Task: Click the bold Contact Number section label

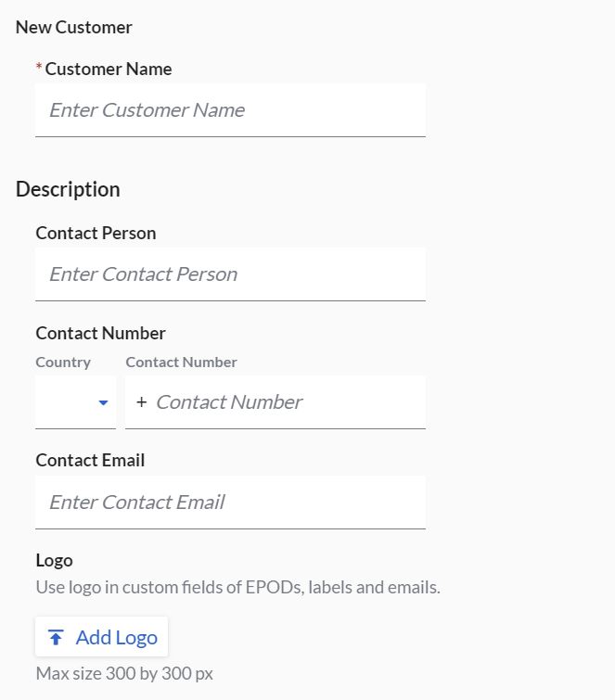Action: pos(100,333)
